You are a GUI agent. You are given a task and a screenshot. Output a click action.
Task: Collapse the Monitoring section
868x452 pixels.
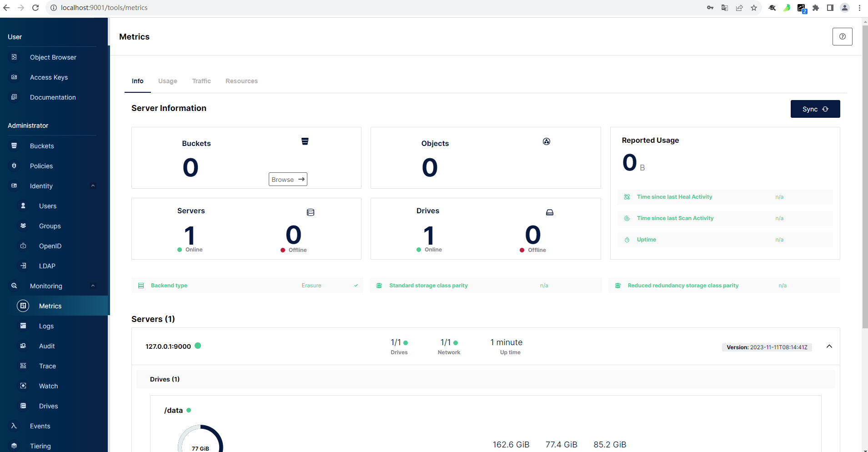click(93, 286)
